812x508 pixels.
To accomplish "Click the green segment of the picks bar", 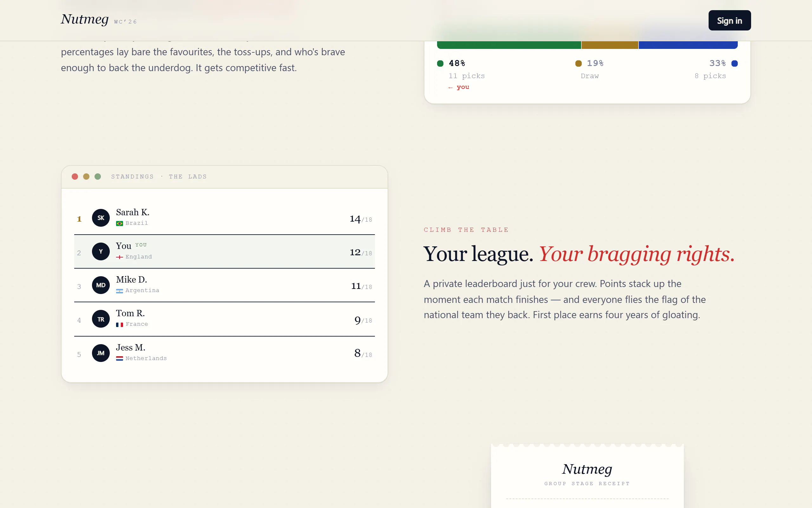I will (x=509, y=45).
